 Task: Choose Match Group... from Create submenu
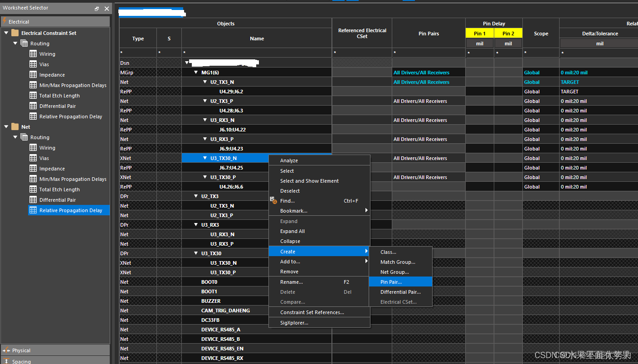click(x=397, y=262)
